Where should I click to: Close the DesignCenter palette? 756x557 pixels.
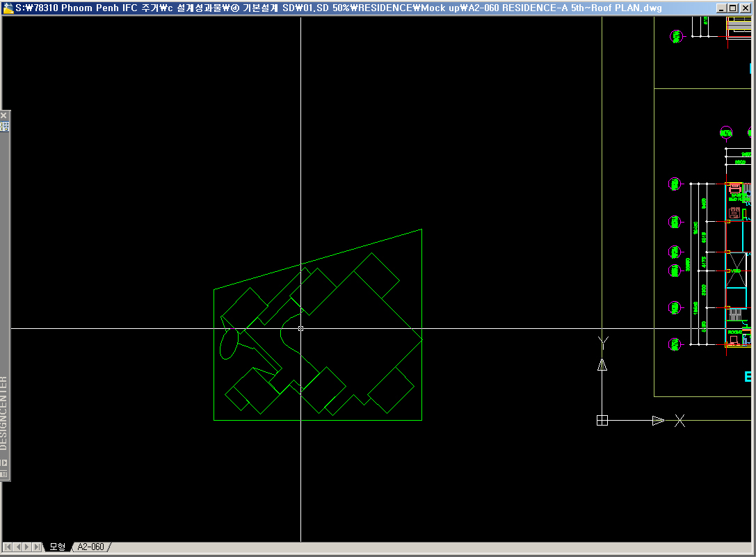point(4,115)
